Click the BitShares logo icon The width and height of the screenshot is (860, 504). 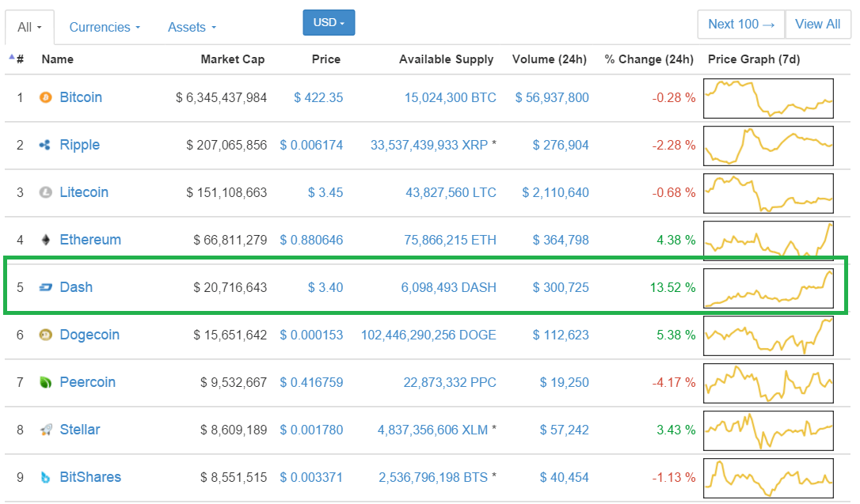[x=45, y=477]
